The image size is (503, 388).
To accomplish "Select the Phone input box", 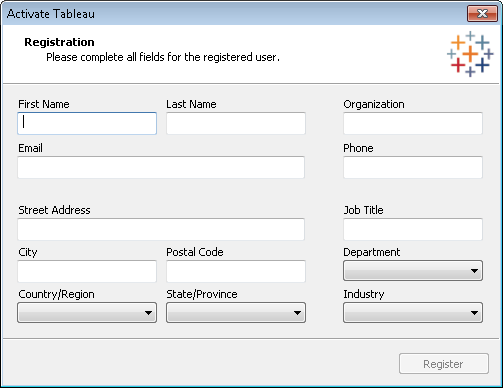I will [413, 167].
